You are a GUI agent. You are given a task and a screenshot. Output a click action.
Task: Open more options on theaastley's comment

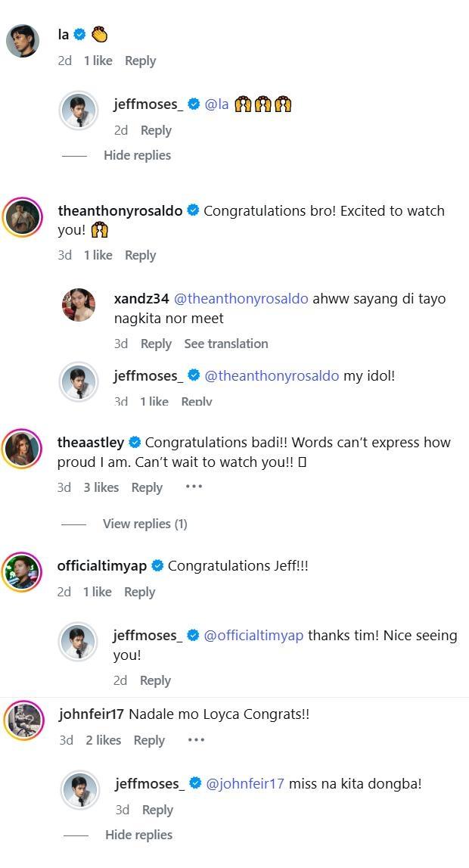click(x=194, y=487)
